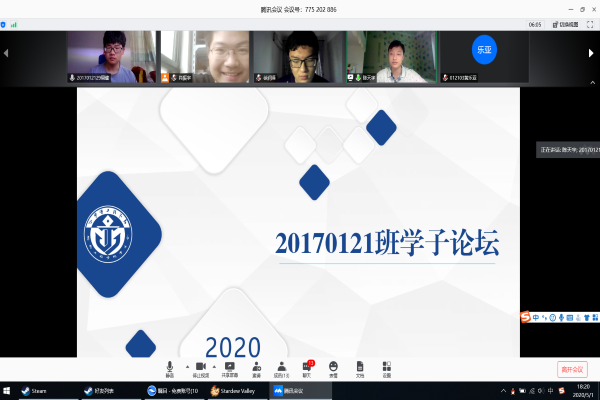Click the invite participants icon
The width and height of the screenshot is (600, 400).
tap(257, 368)
